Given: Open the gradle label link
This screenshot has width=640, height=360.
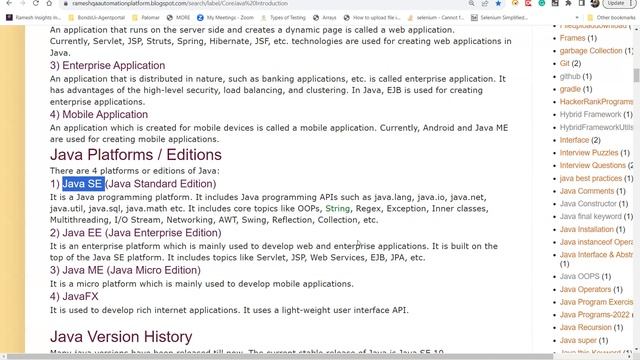Looking at the screenshot, I should (570, 89).
